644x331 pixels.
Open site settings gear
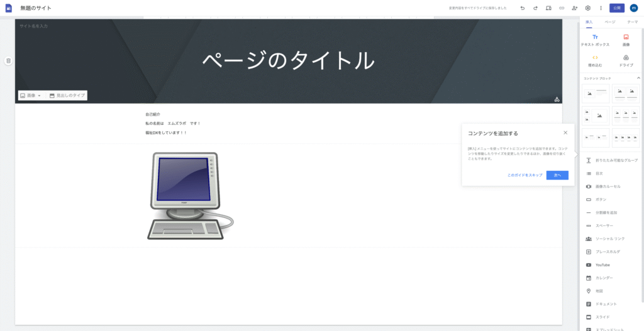(588, 8)
